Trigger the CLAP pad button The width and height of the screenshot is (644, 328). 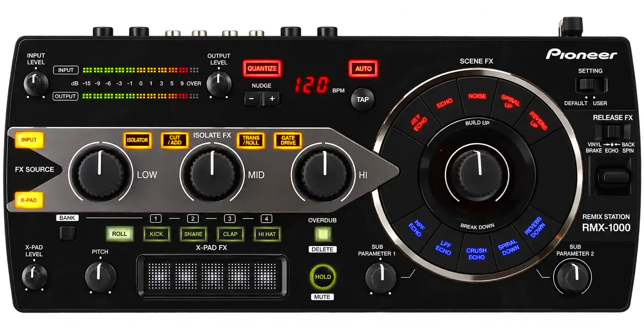pos(230,234)
